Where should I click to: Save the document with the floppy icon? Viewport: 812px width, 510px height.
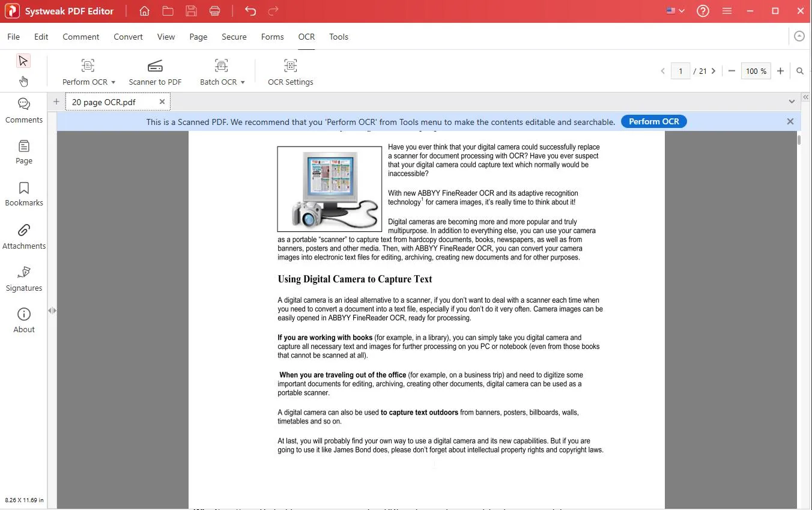191,11
